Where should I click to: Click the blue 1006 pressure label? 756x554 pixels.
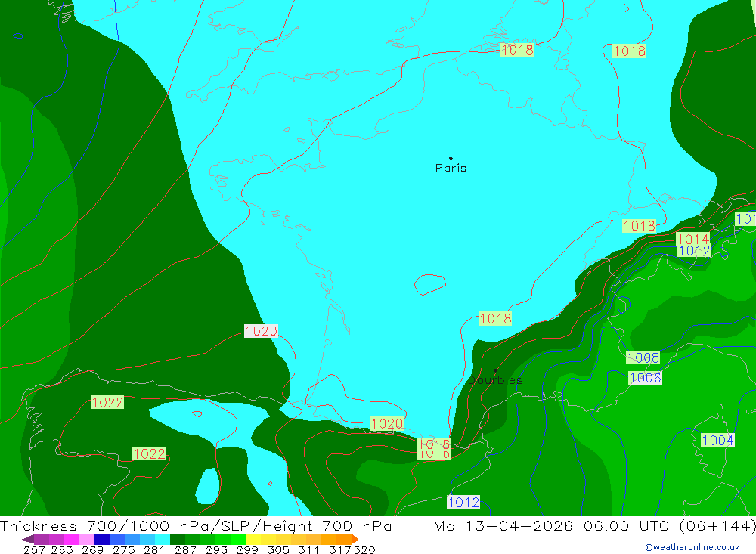click(645, 378)
